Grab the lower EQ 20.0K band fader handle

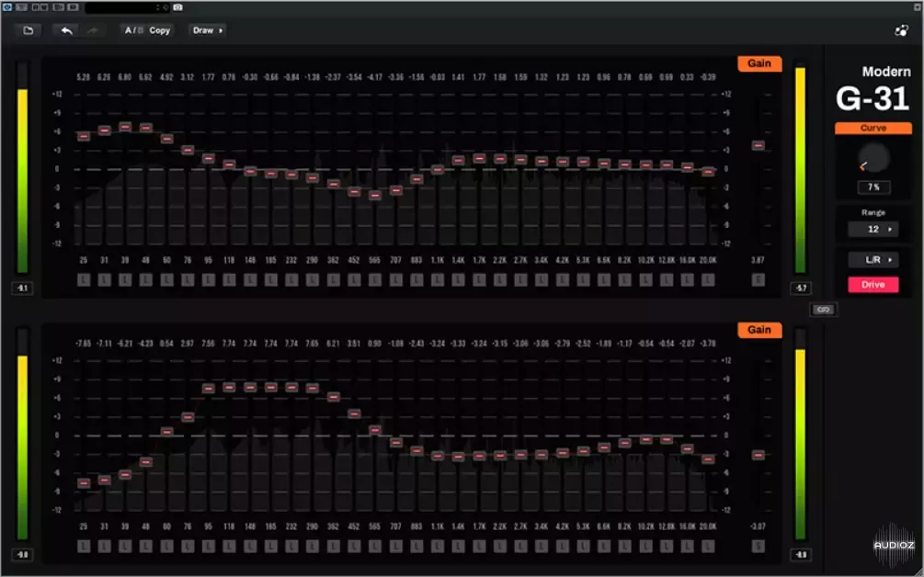pos(708,458)
